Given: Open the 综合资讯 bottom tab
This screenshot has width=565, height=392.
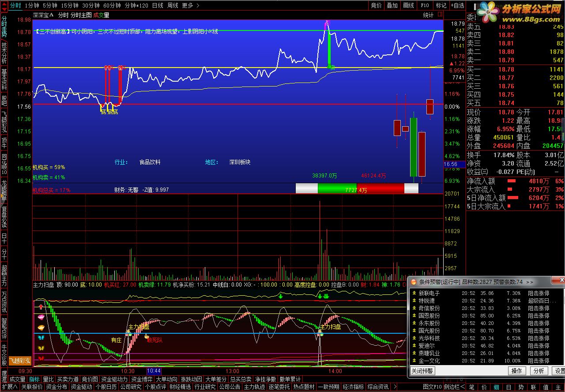Looking at the screenshot, I should (x=378, y=387).
